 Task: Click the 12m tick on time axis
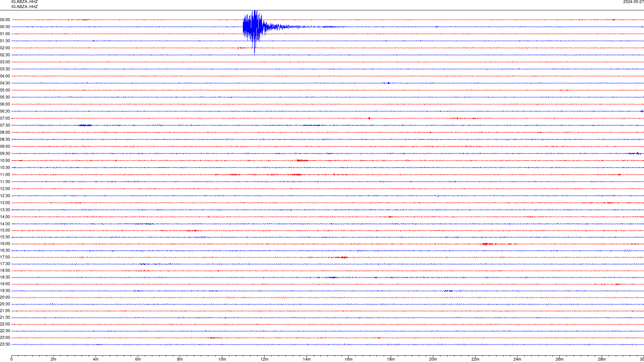coord(264,359)
